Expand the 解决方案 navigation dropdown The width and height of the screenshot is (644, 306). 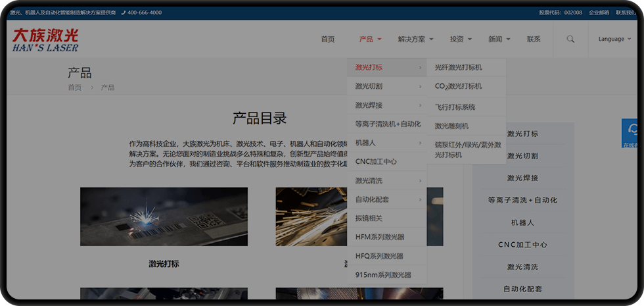click(415, 39)
